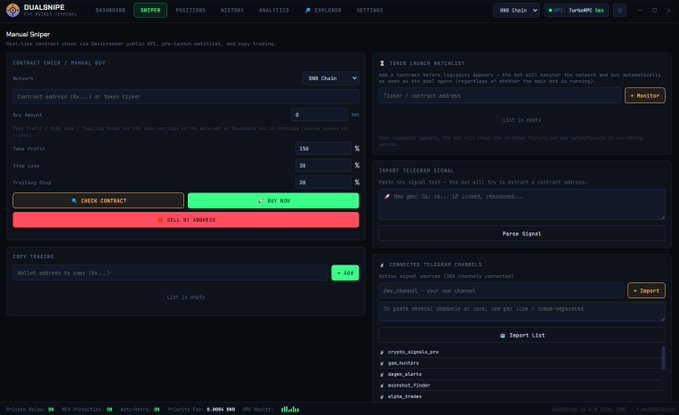Open the Dashboard tab
Screen dimensions: 679x415
pos(110,10)
